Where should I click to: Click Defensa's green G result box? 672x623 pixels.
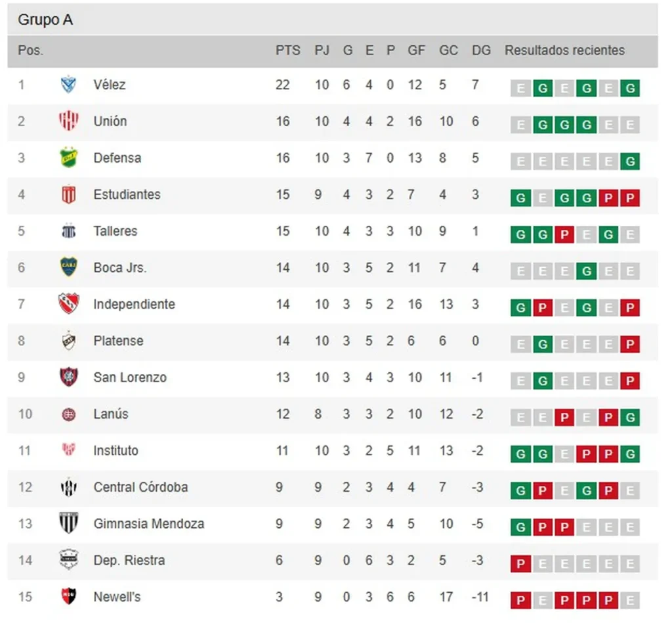[630, 161]
